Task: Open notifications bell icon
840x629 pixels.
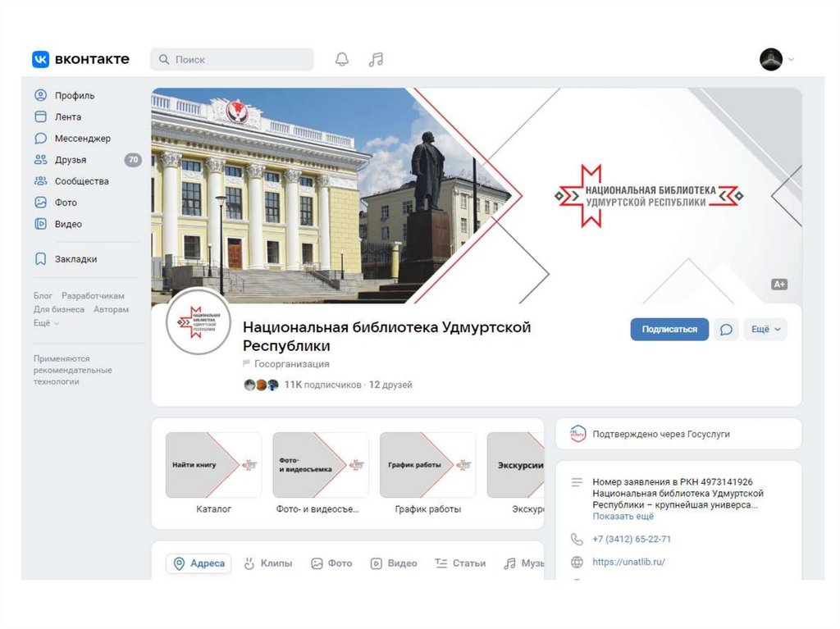Action: (342, 59)
